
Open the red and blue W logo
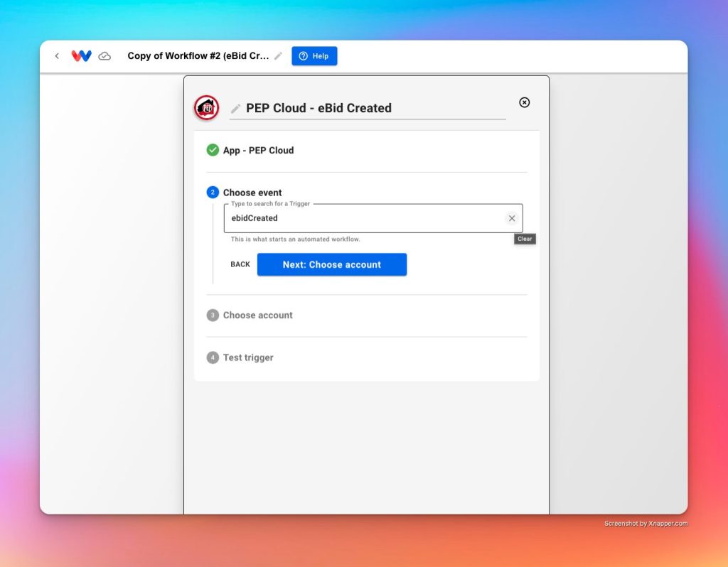(x=81, y=56)
